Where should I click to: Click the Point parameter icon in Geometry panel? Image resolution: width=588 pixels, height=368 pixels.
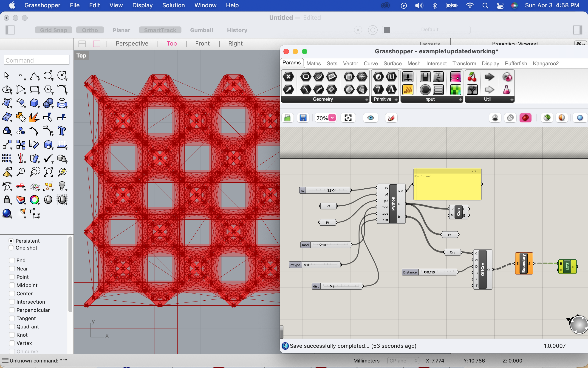tap(288, 77)
